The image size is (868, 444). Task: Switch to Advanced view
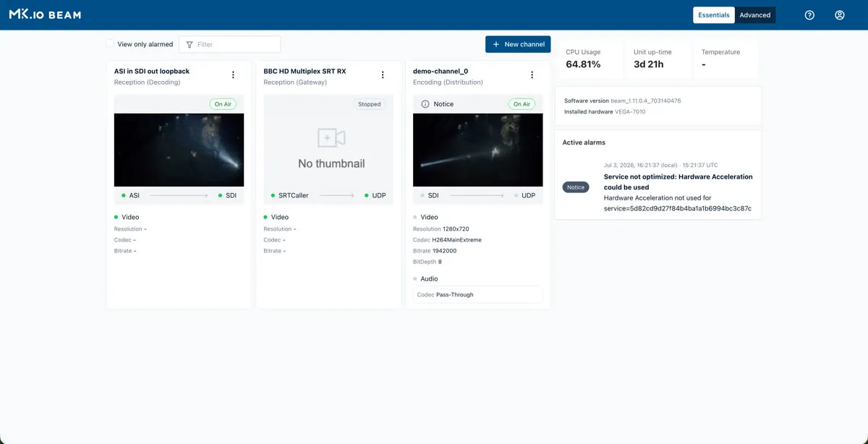coord(755,15)
